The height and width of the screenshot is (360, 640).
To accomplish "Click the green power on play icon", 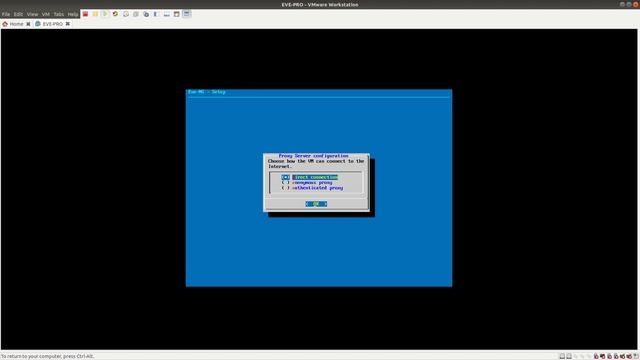I will (105, 14).
